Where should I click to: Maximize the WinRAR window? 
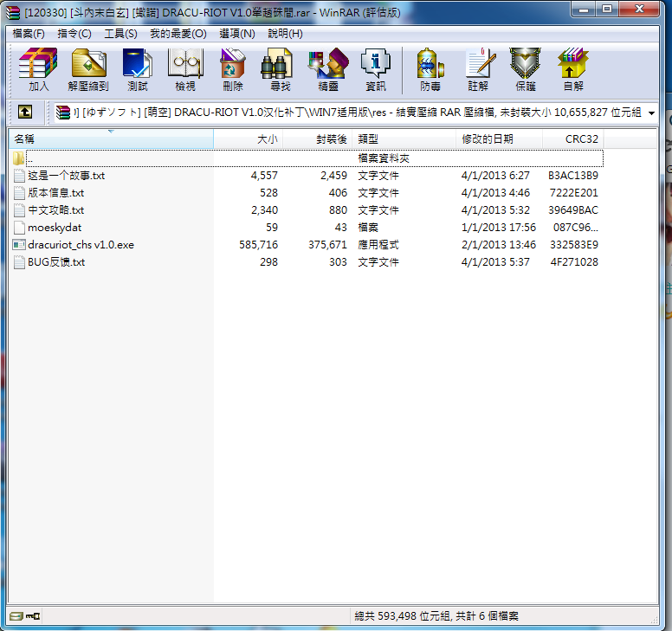(607, 9)
